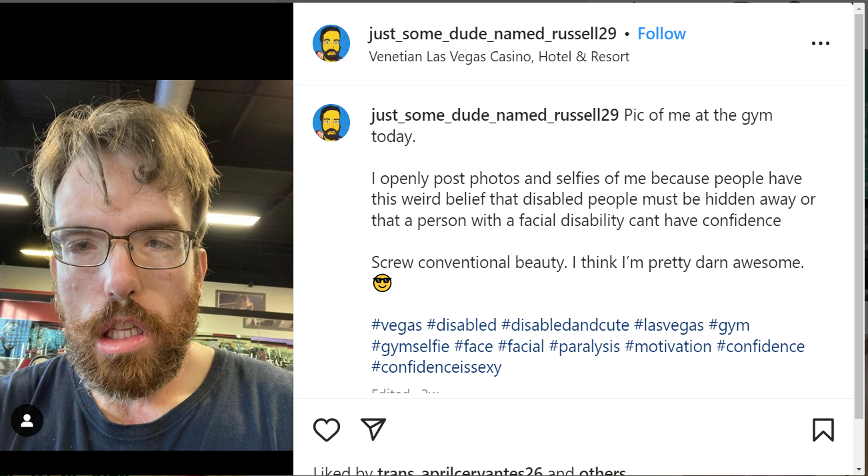Image resolution: width=868 pixels, height=476 pixels.
Task: View trans_aprilcervantes26 profile from likes
Action: point(459,471)
